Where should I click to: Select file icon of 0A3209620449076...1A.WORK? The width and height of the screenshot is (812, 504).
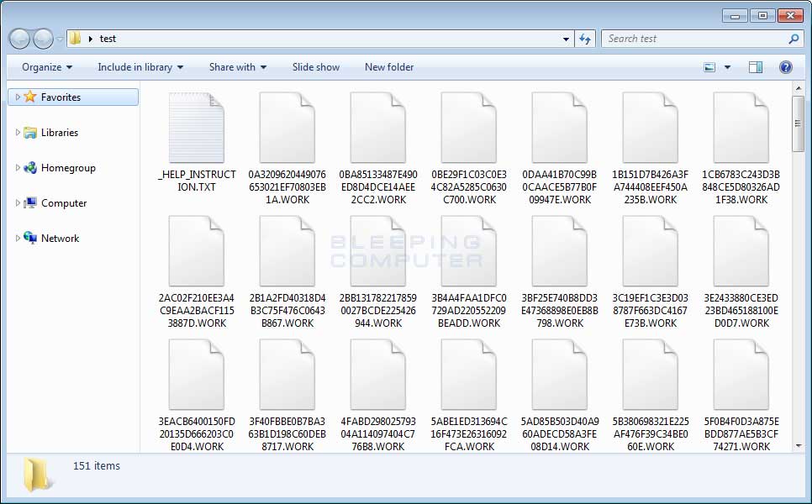click(287, 128)
